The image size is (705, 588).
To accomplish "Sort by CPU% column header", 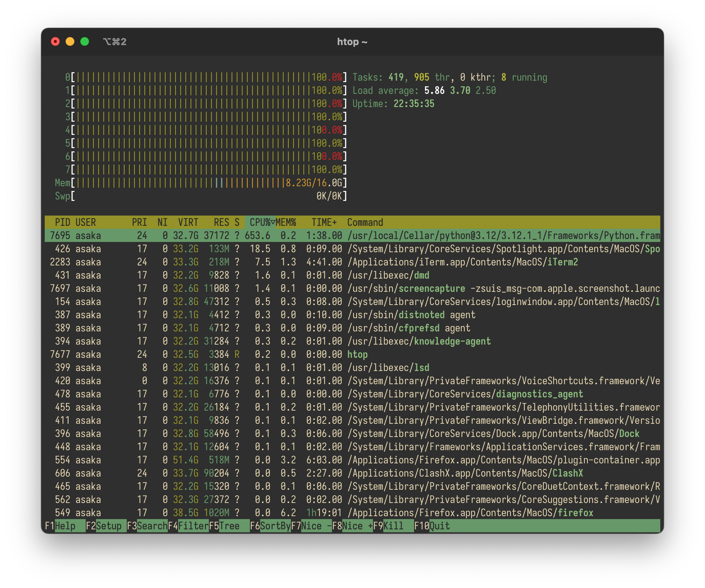I will coord(260,223).
